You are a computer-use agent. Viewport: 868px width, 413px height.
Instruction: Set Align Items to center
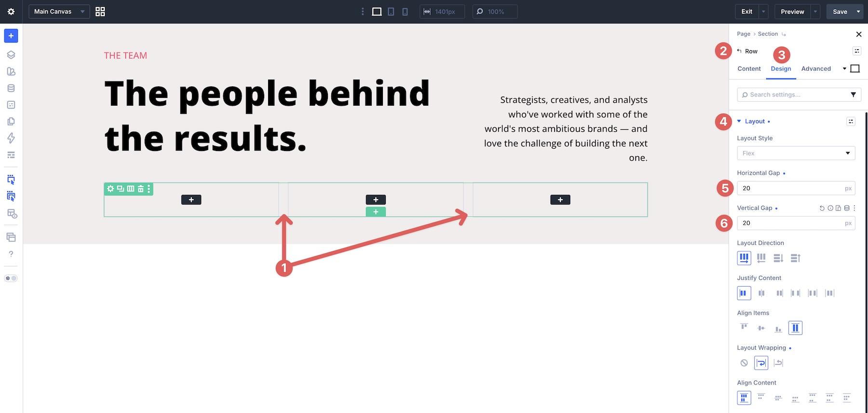tap(761, 328)
